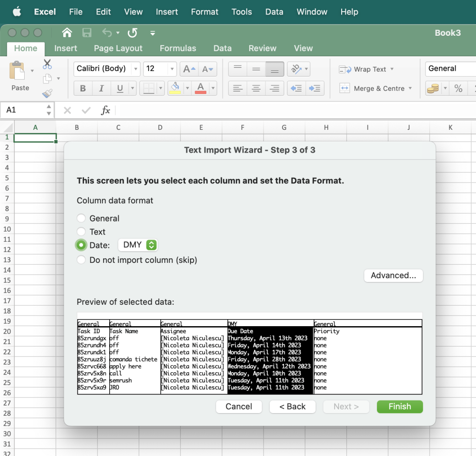Switch to the Formulas ribbon tab
The width and height of the screenshot is (476, 456).
[x=178, y=48]
